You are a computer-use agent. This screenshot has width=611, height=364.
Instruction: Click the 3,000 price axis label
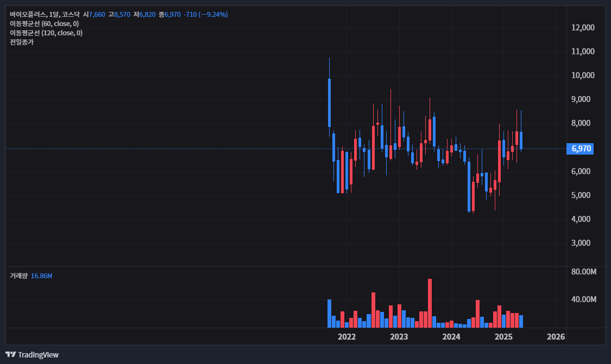(x=581, y=243)
